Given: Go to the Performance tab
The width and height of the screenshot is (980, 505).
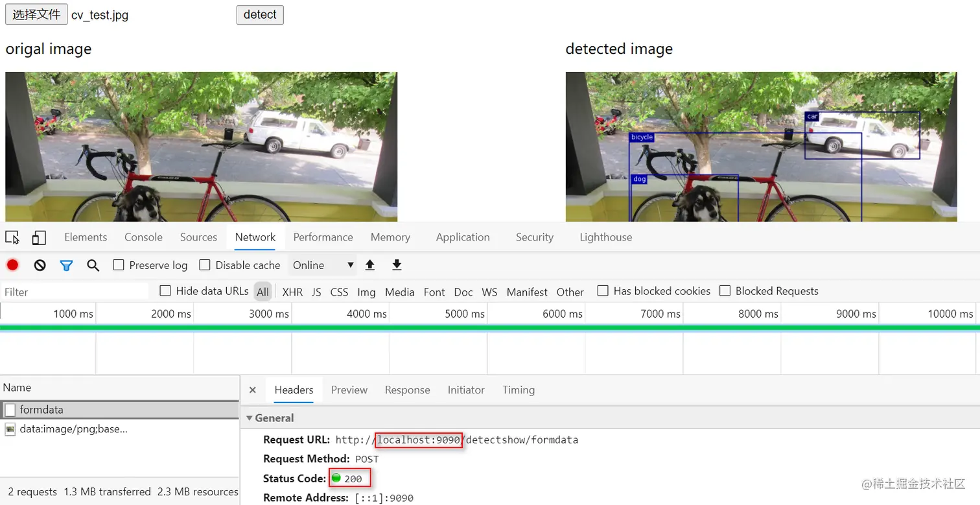Looking at the screenshot, I should [323, 237].
